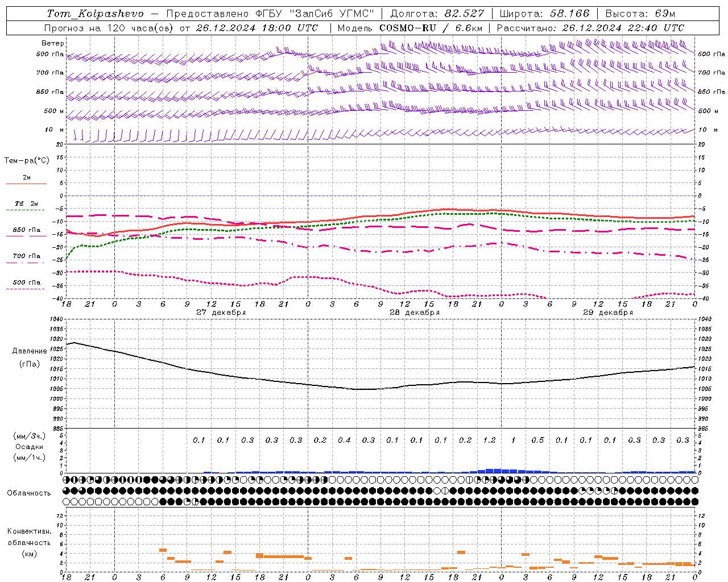Click the 27 декабря date label
728x582 pixels.
point(221,313)
